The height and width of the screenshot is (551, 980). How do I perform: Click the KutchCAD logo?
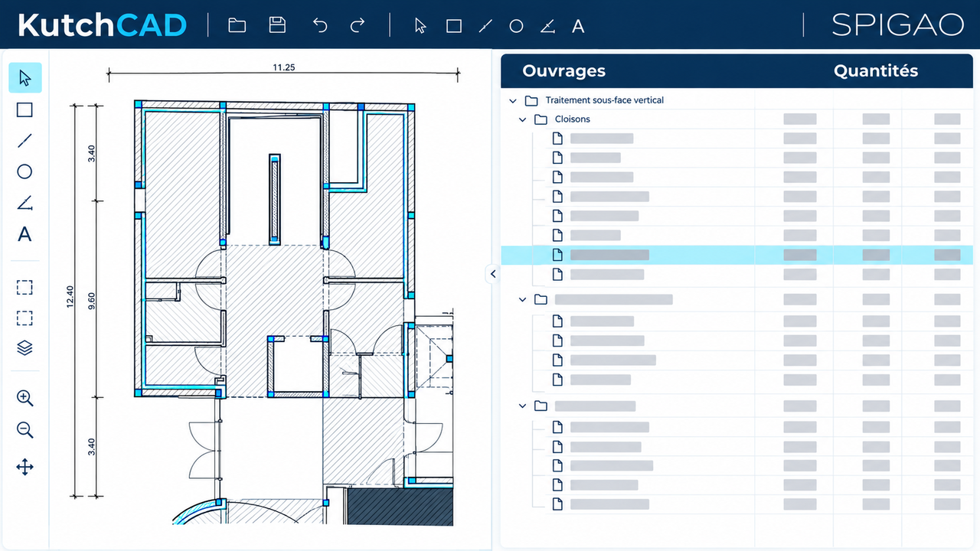[x=102, y=25]
